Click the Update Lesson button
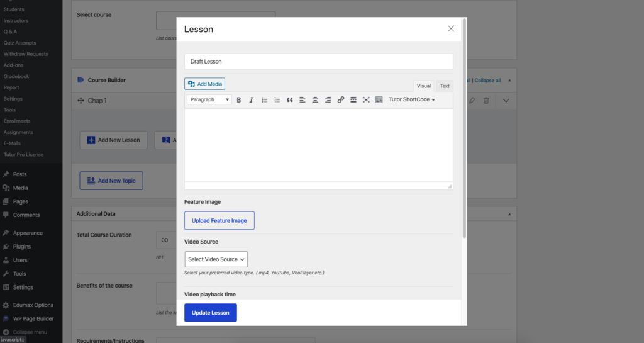This screenshot has width=644, height=343. [211, 313]
